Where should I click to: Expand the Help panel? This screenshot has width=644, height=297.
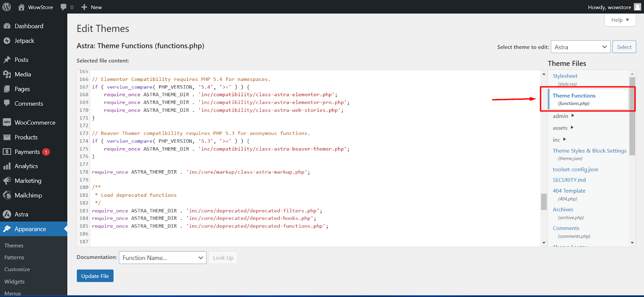pyautogui.click(x=620, y=20)
